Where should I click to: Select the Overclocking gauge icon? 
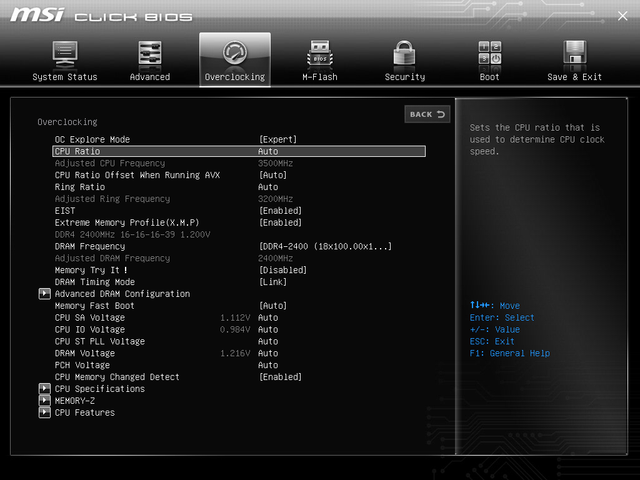click(x=235, y=53)
